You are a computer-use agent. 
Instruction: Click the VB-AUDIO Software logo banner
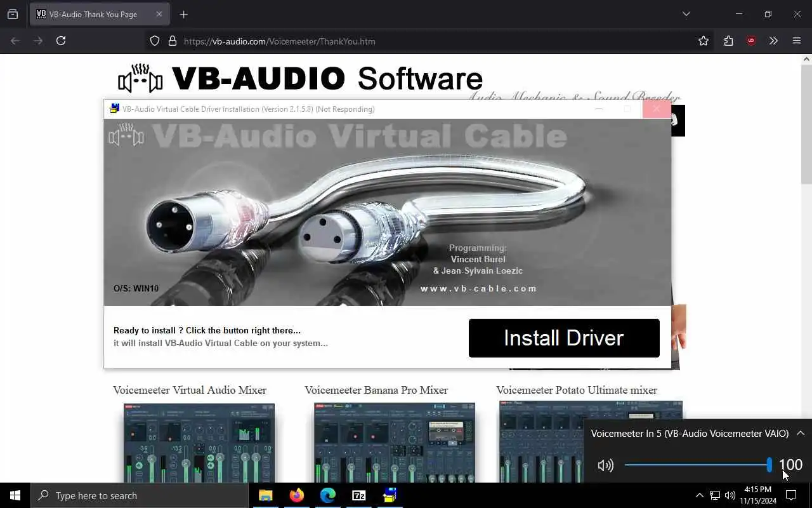[x=300, y=79]
